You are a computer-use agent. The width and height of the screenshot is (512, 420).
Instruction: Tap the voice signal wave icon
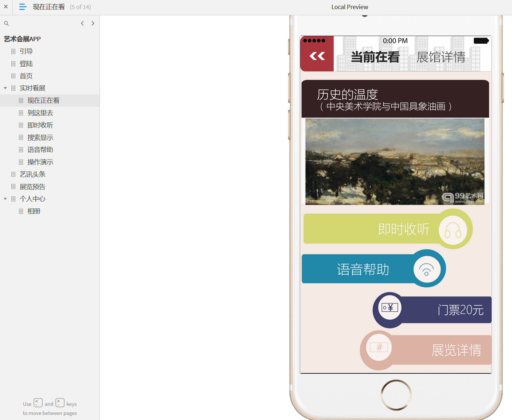pyautogui.click(x=427, y=269)
